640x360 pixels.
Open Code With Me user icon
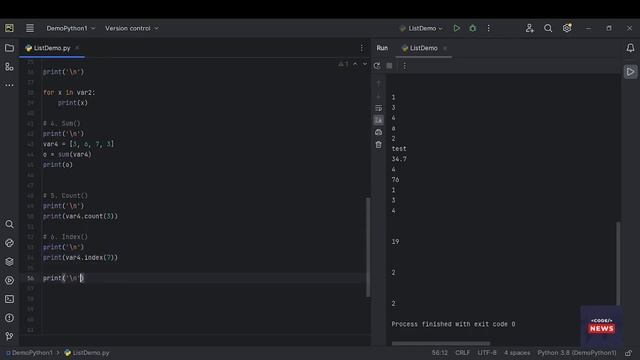[529, 28]
